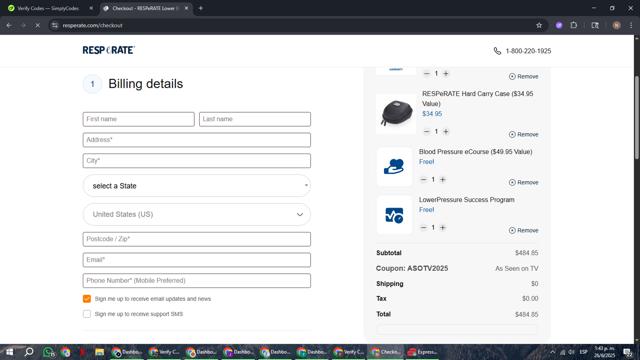The height and width of the screenshot is (360, 640).
Task: Uncheck email updates and news checkbox
Action: (87, 299)
